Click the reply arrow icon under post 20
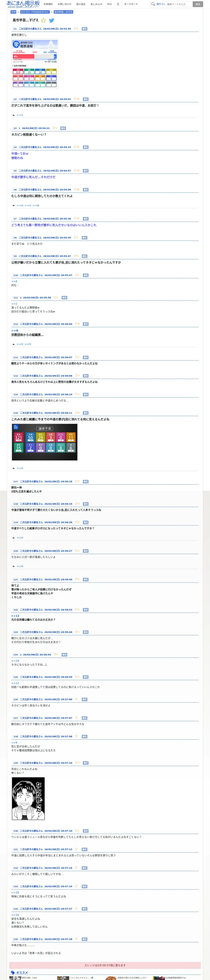The image size is (210, 980). pyautogui.click(x=13, y=566)
